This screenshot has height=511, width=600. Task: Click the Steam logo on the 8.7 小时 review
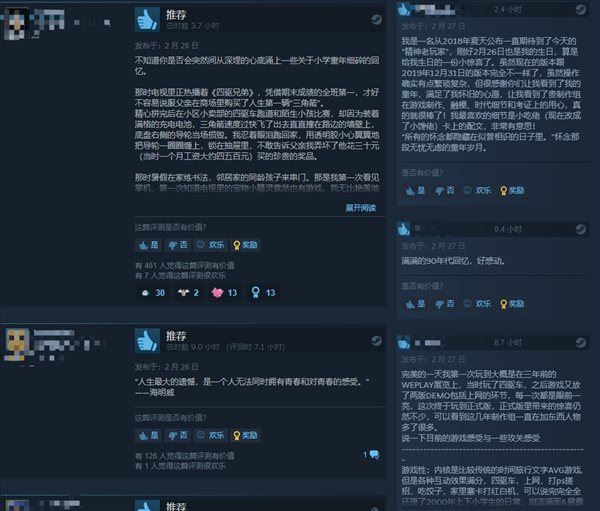(580, 343)
